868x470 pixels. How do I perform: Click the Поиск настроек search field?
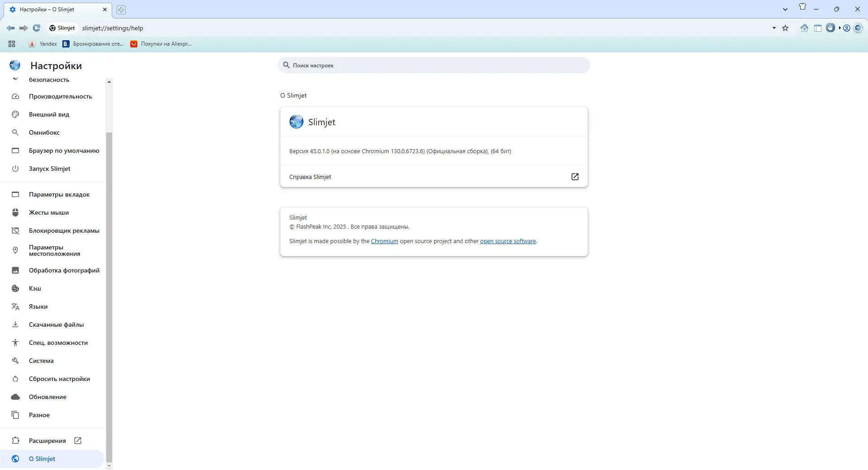434,65
